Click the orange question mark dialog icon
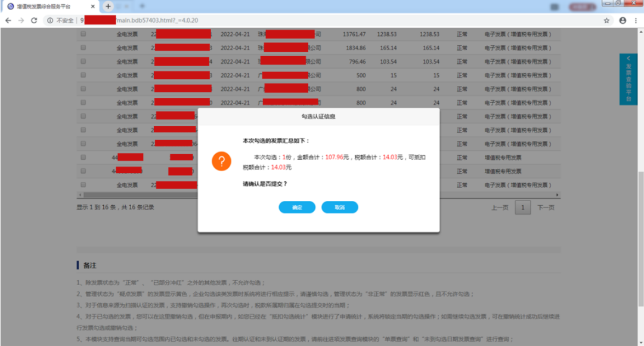This screenshot has width=644, height=346. point(221,161)
